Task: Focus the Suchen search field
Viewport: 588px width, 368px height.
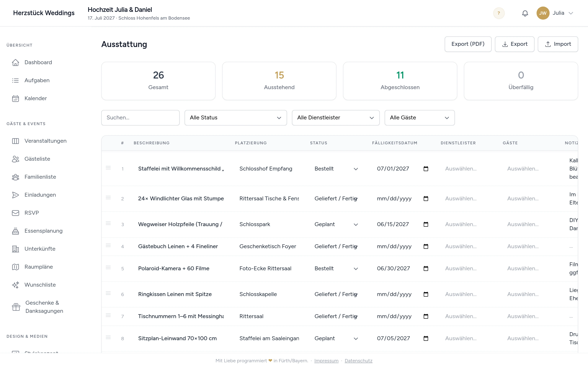Action: point(140,118)
